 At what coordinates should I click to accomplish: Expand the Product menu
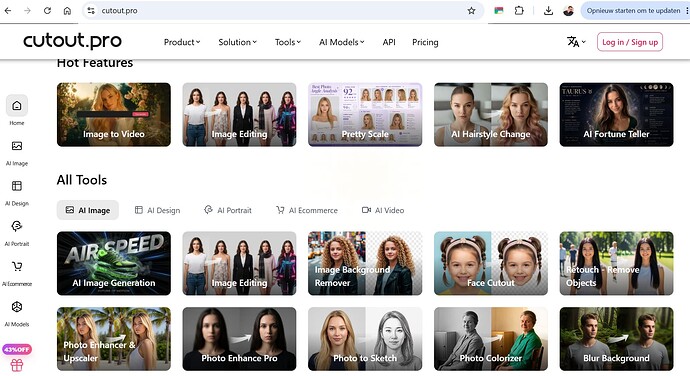[182, 42]
